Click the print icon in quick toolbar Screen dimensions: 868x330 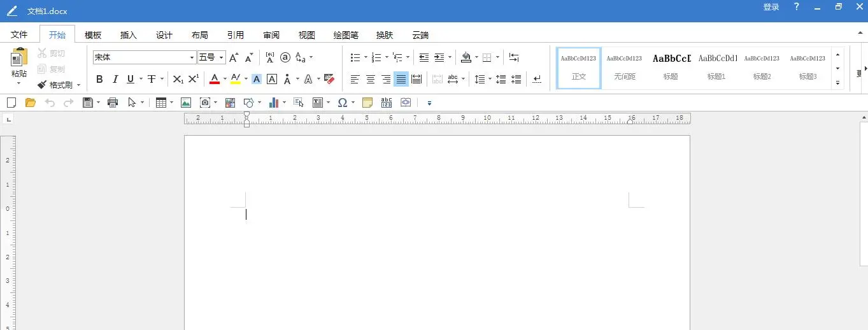pyautogui.click(x=113, y=102)
